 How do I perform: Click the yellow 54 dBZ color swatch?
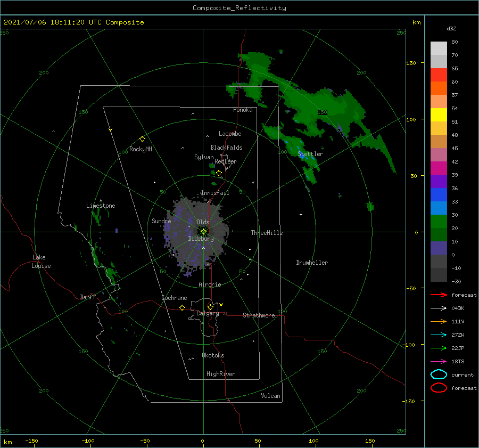pyautogui.click(x=439, y=115)
